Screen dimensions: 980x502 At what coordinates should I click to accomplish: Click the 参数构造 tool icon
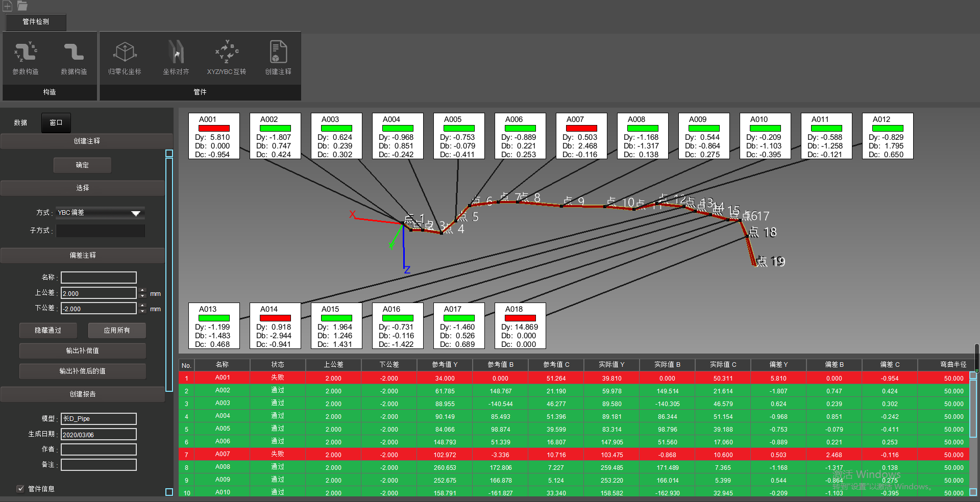click(26, 53)
